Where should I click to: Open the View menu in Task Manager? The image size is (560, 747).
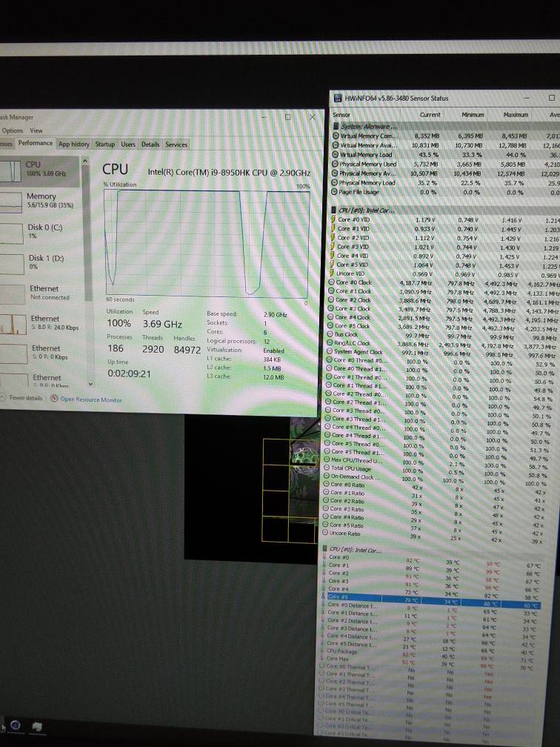36,130
